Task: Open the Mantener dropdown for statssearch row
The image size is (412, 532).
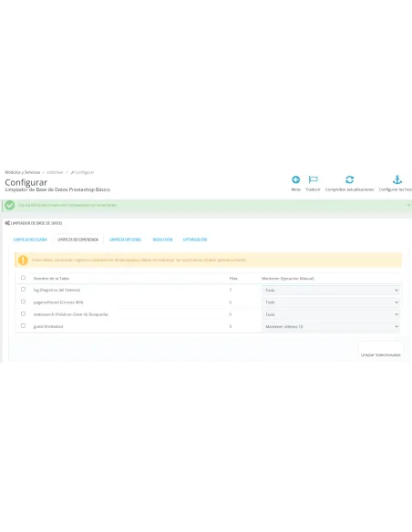Action: pos(331,314)
